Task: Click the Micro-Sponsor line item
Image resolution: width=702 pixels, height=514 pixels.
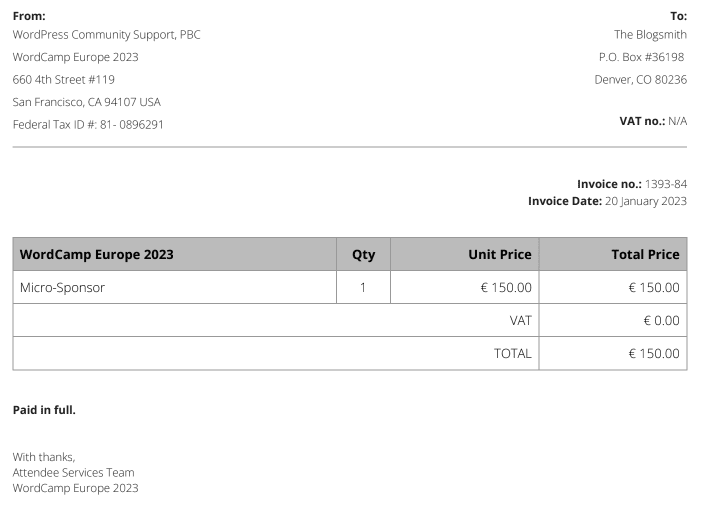Action: click(62, 287)
